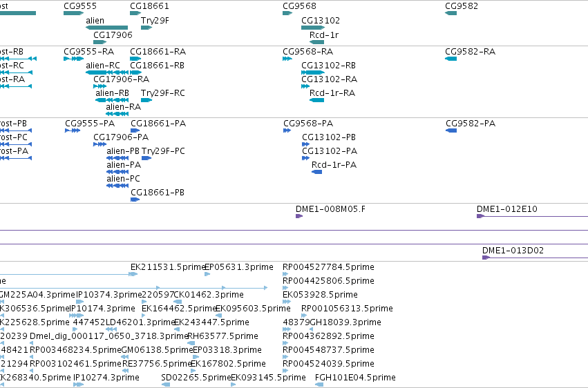
Task: Select EST RE37756.5prime
Action: (157, 364)
